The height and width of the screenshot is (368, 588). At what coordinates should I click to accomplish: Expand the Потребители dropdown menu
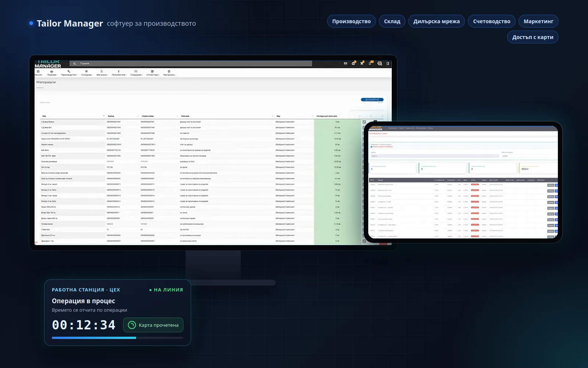[119, 73]
